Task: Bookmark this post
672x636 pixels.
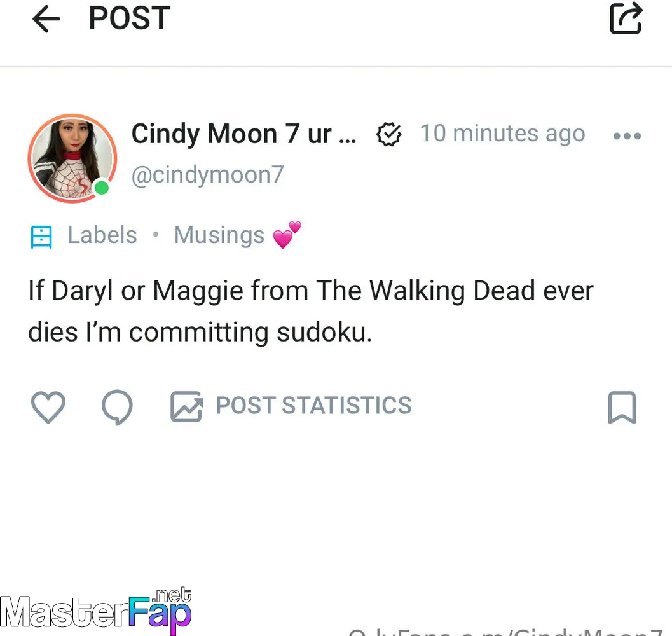Action: pos(622,408)
